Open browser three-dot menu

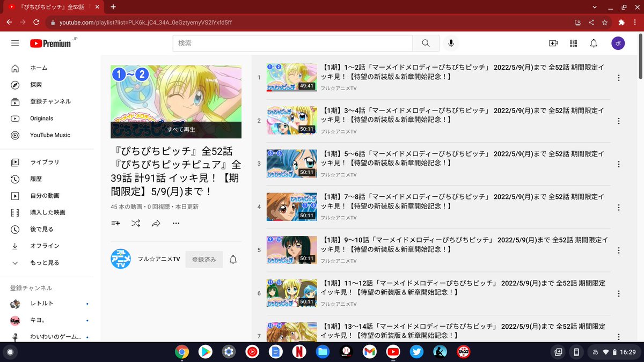[635, 23]
